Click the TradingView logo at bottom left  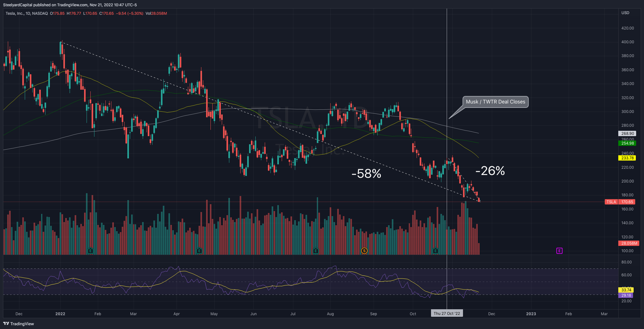tap(19, 324)
